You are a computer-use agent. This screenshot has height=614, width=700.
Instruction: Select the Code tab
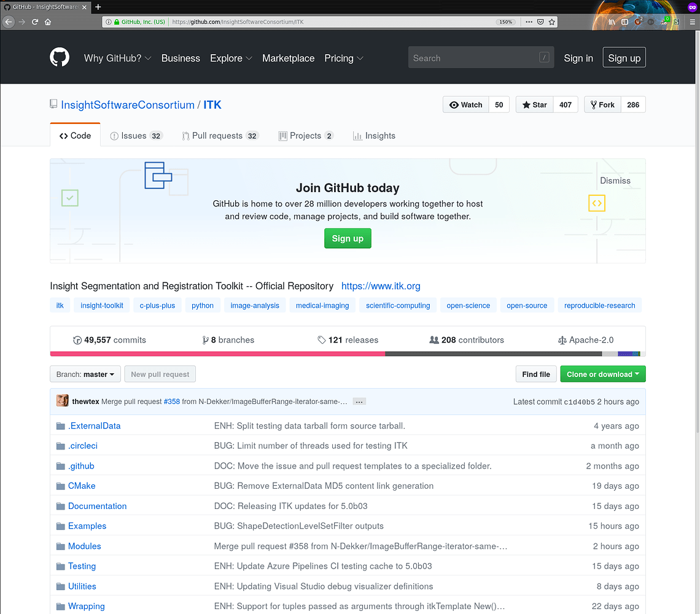[x=75, y=135]
